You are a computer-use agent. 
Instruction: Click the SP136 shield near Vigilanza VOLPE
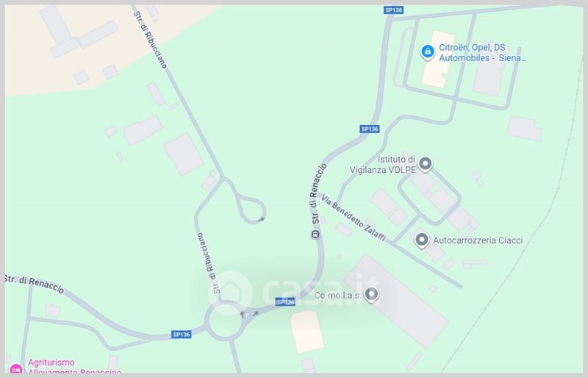click(370, 129)
